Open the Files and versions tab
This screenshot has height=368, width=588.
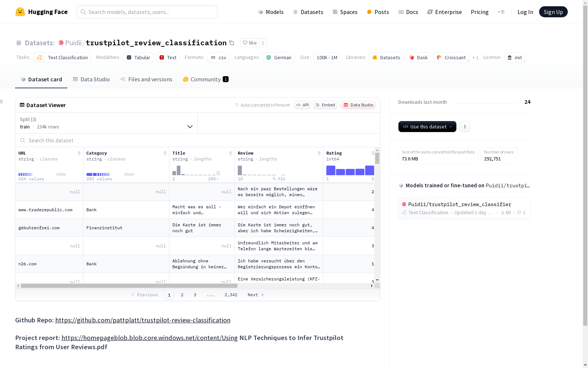[146, 79]
